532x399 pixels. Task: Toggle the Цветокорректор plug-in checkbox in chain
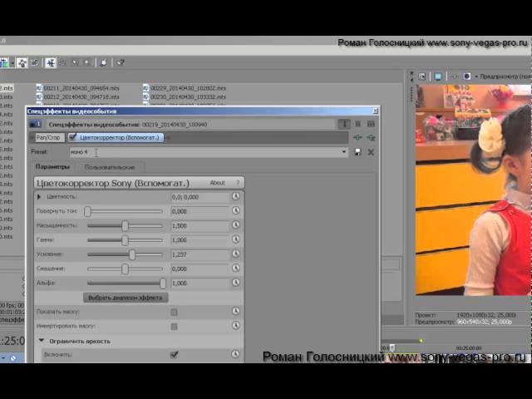tap(72, 137)
